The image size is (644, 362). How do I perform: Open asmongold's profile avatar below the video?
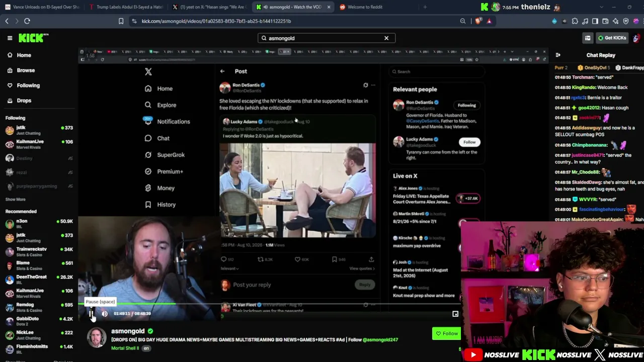(97, 337)
